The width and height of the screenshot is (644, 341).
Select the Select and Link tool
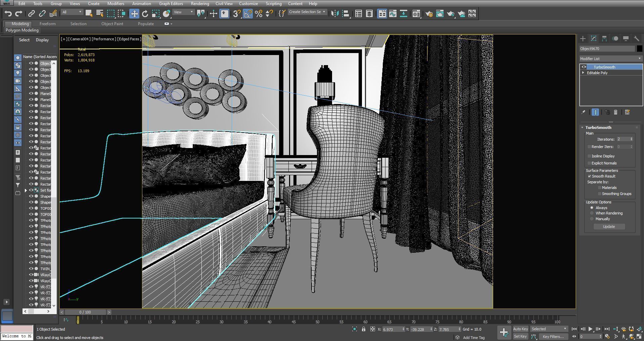32,13
